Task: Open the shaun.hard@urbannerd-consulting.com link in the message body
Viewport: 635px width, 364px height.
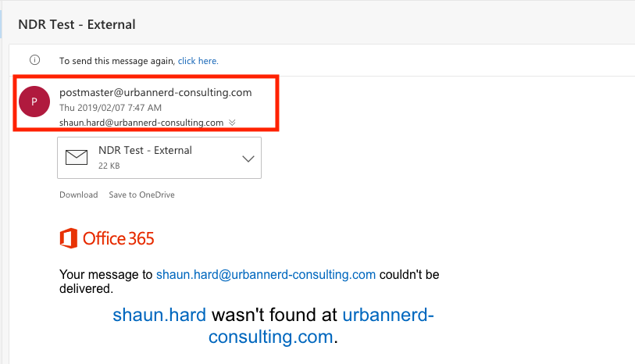Action: click(x=266, y=275)
